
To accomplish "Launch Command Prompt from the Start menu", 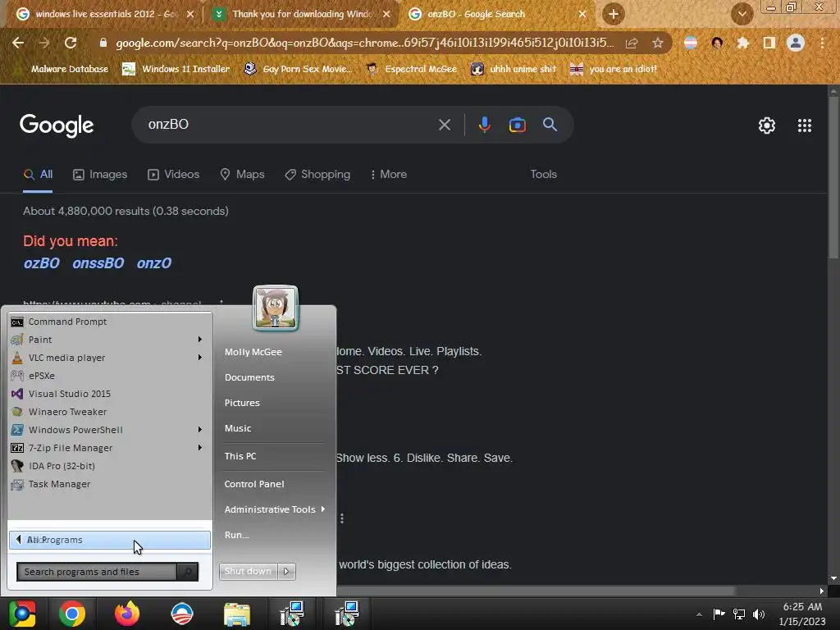I will (110, 322).
